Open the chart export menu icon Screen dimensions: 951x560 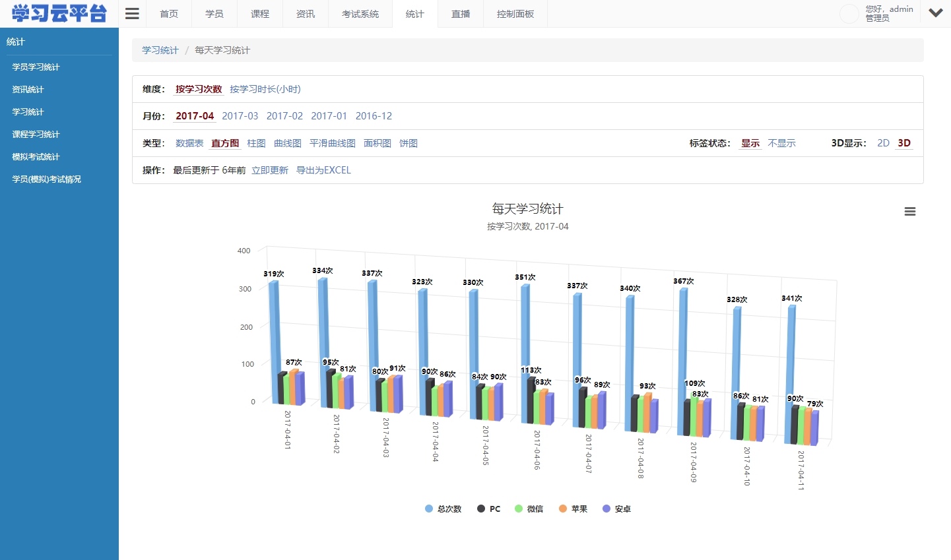pos(910,211)
